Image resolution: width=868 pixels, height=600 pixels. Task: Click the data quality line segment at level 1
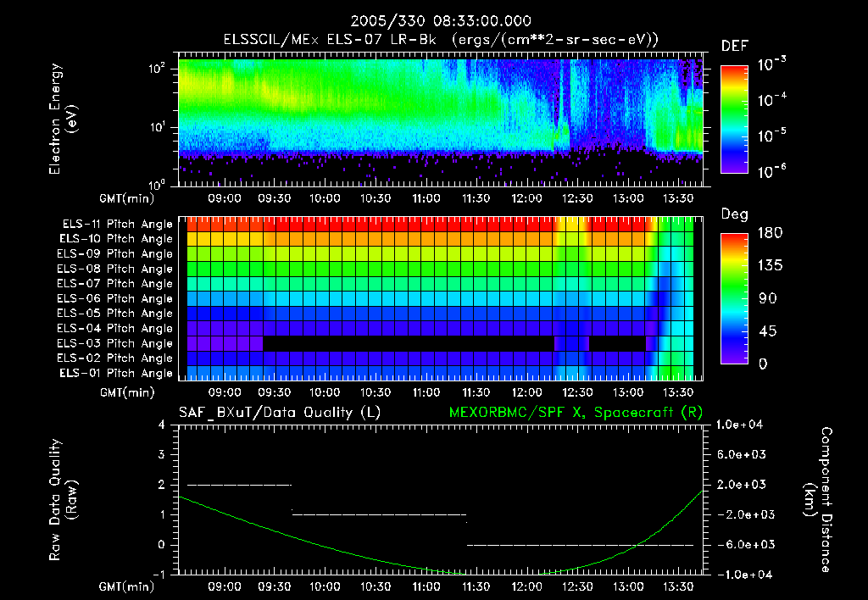(379, 514)
